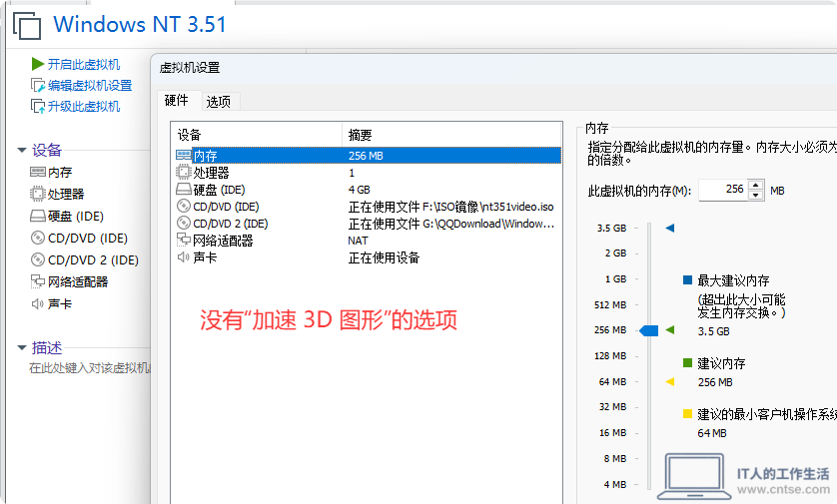Click the NAT summary for network adapter

click(x=358, y=241)
